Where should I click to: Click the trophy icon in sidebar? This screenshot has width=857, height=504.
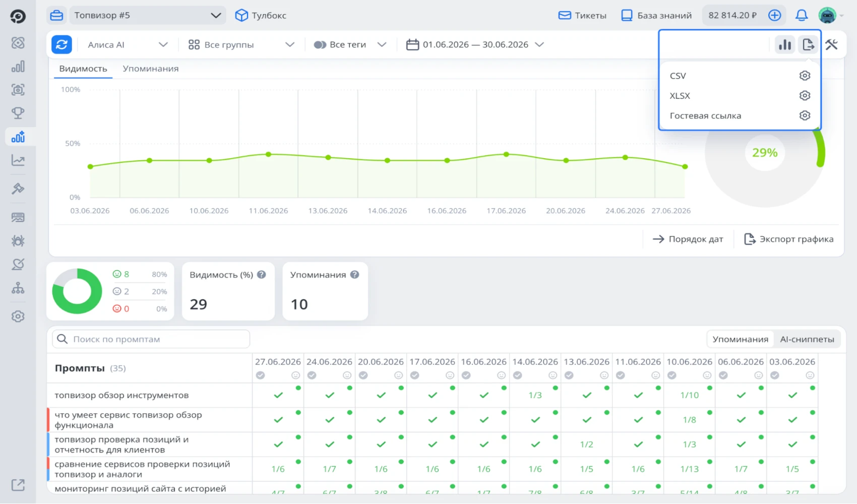coord(18,113)
